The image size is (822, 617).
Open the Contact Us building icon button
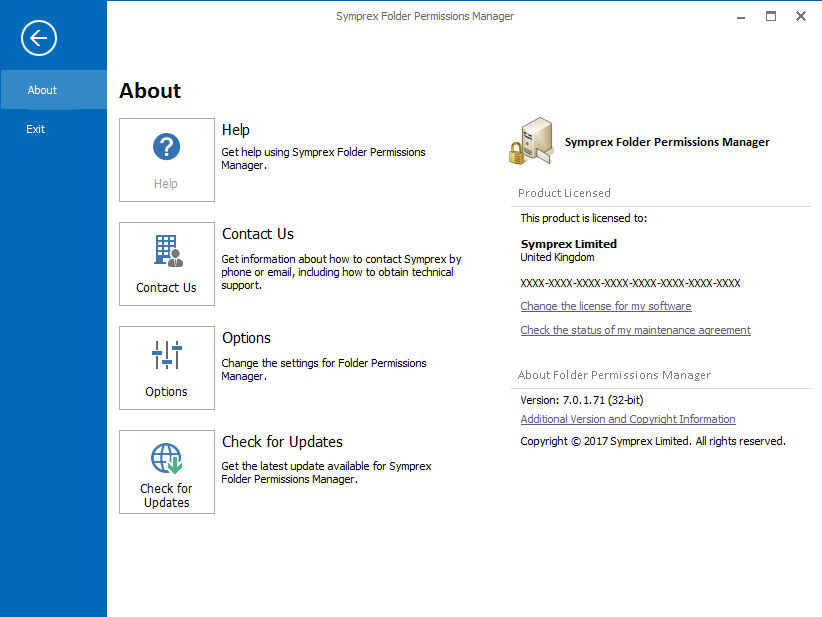click(167, 264)
